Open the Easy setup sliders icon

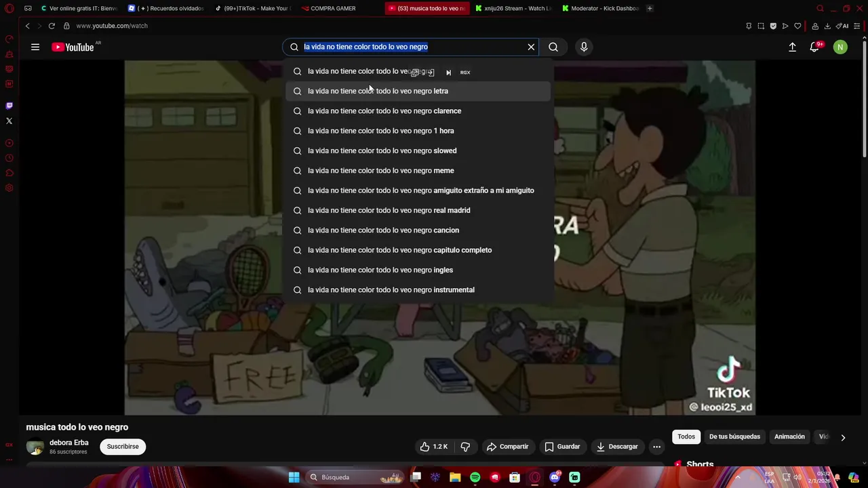(858, 26)
